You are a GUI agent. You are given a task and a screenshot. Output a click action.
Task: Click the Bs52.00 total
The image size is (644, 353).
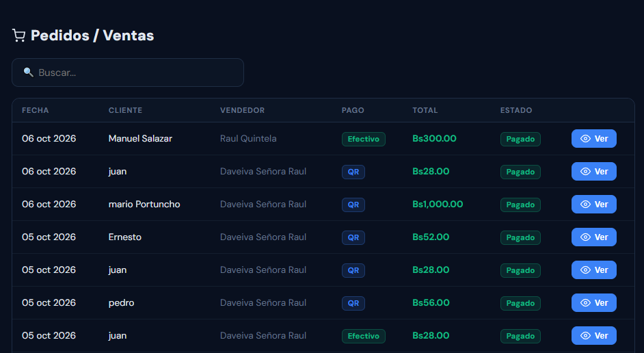(431, 237)
